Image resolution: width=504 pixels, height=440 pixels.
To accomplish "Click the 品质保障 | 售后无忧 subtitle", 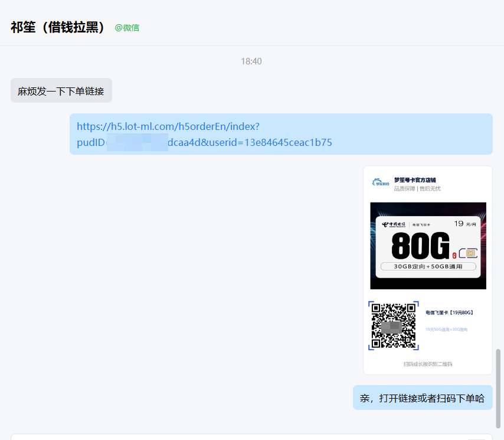I will (x=417, y=188).
